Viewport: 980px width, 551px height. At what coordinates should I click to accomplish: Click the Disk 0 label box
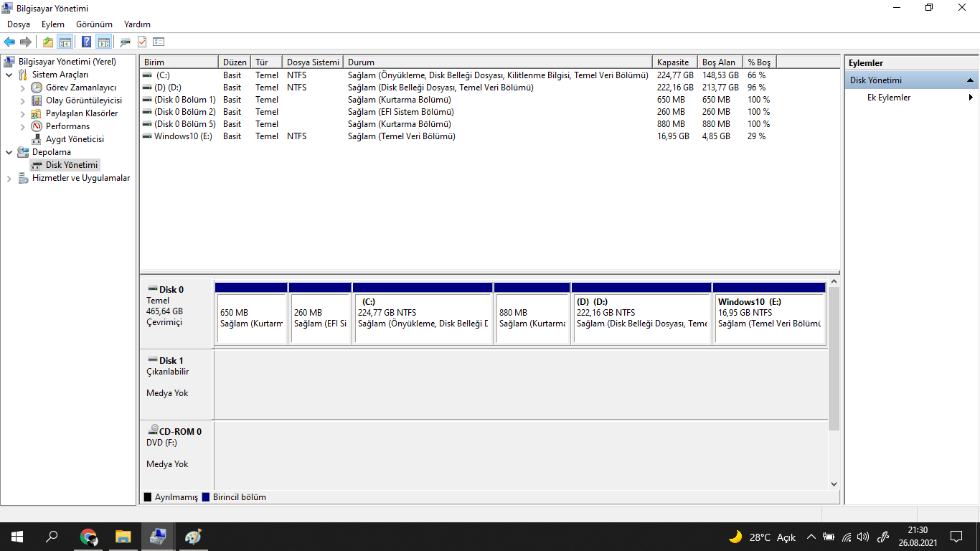[176, 314]
